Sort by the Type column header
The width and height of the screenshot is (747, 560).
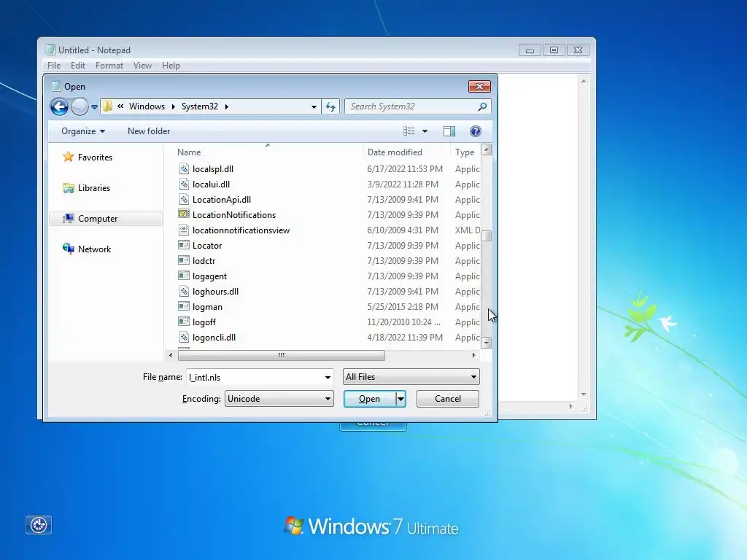tap(465, 152)
